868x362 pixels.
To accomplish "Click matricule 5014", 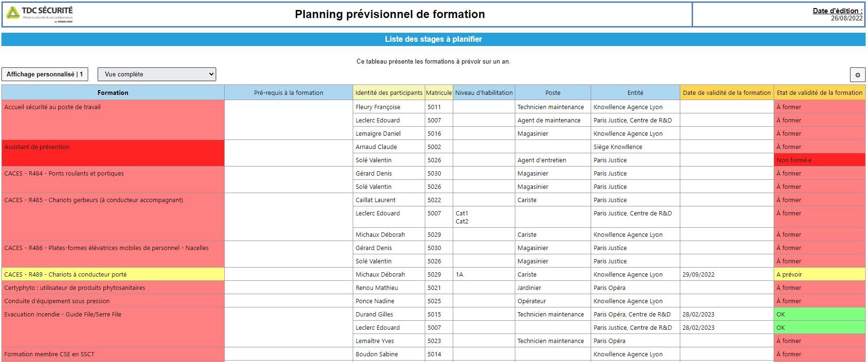I will 434,354.
